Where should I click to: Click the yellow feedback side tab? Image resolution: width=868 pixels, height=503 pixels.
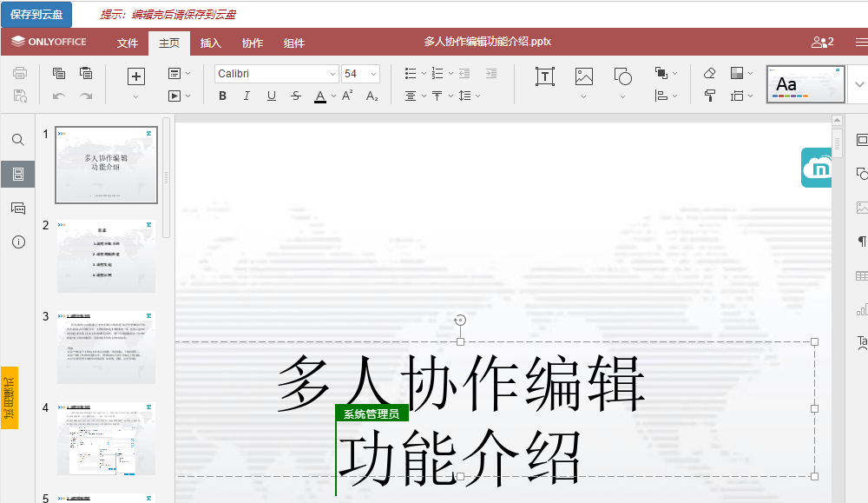click(x=10, y=398)
